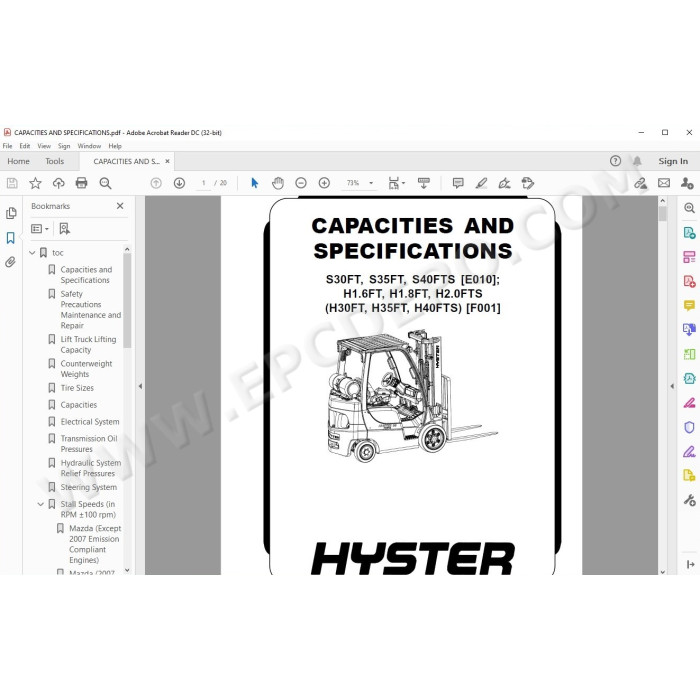Open the View menu
700x700 pixels.
(x=44, y=146)
